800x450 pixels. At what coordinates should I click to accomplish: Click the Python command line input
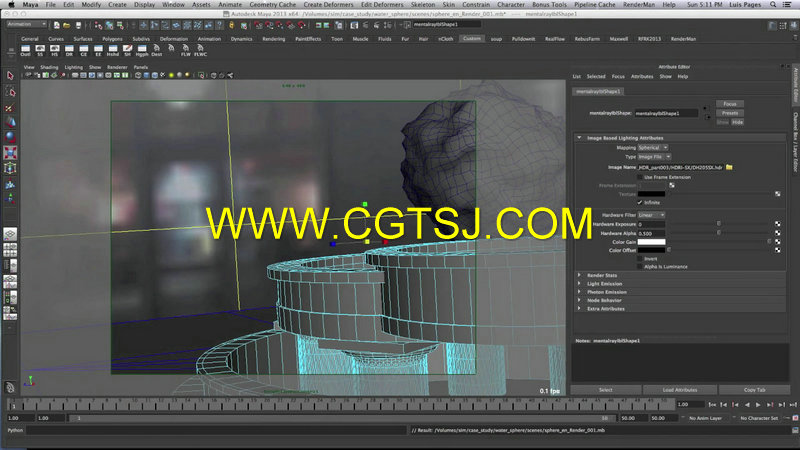tap(215, 430)
